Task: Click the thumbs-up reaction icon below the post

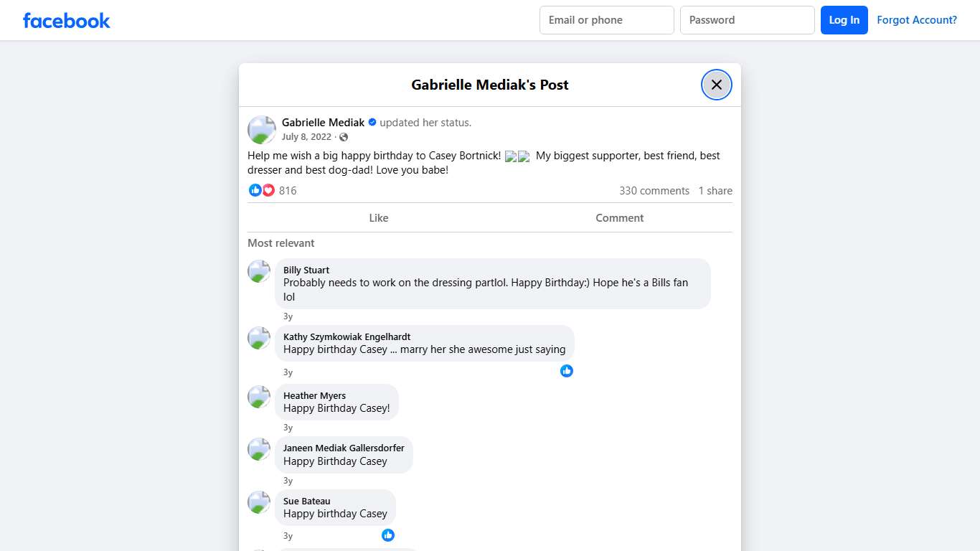Action: tap(255, 189)
